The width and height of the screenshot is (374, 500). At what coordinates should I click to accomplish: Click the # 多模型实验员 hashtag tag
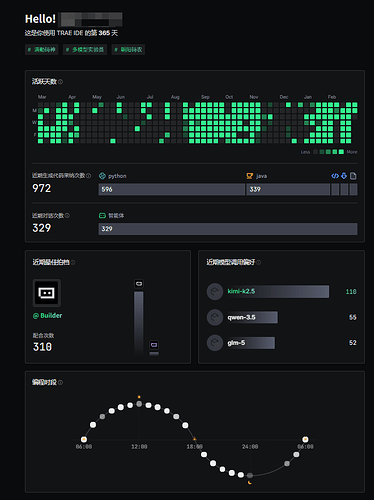point(85,50)
